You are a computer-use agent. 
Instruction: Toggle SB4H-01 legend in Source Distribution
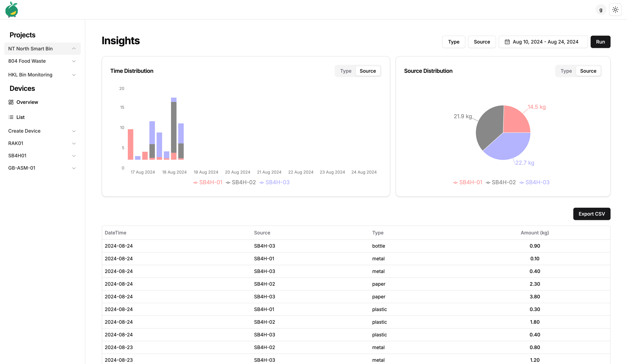pyautogui.click(x=468, y=182)
